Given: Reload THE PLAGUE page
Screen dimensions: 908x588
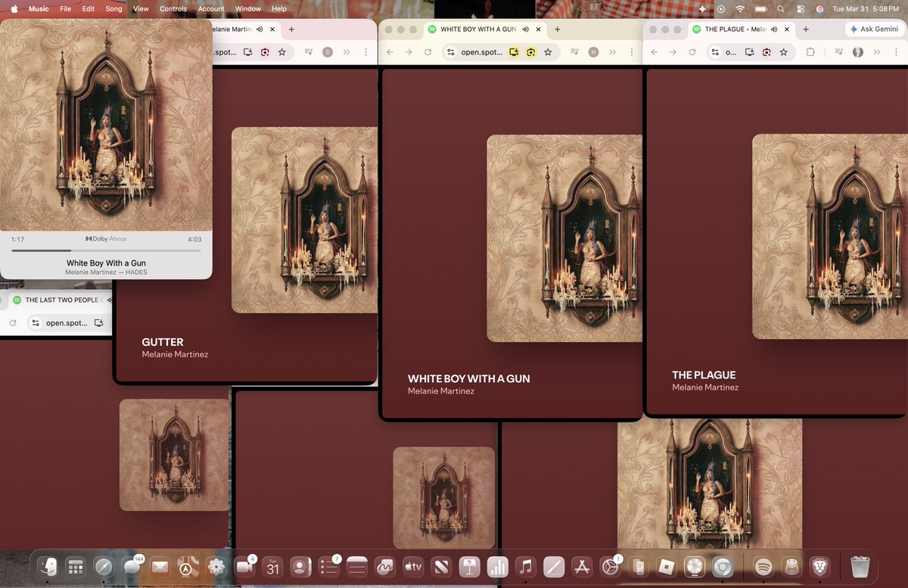Looking at the screenshot, I should 692,52.
